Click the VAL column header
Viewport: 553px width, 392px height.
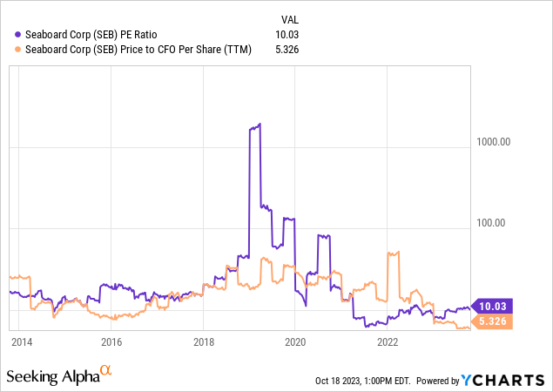(290, 20)
